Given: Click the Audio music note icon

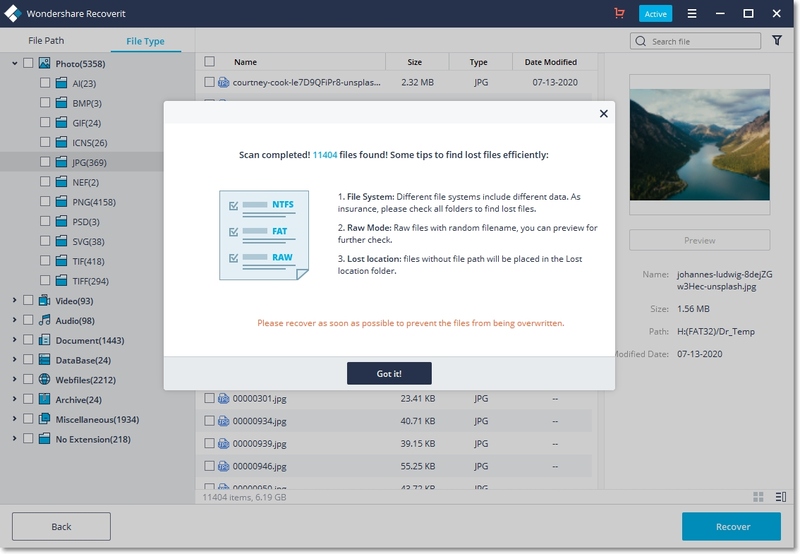Looking at the screenshot, I should 44,320.
